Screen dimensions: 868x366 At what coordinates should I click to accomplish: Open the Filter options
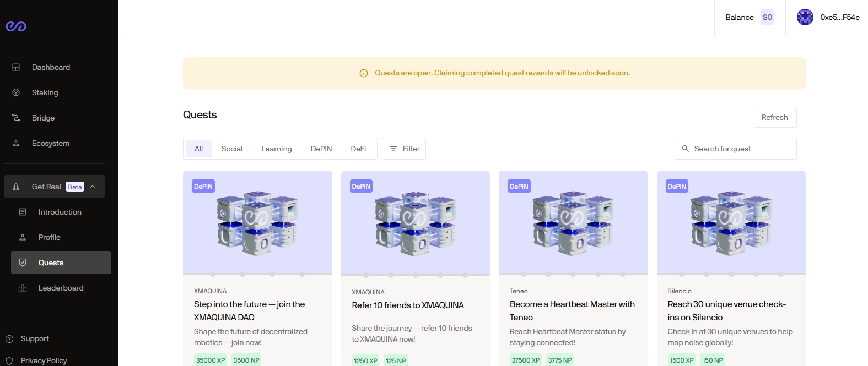404,149
